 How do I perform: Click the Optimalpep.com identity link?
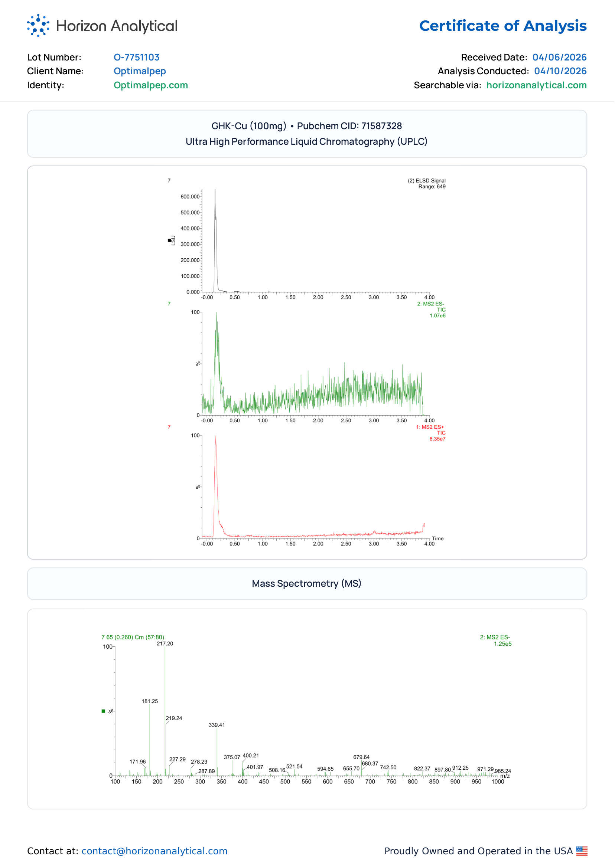tap(151, 85)
